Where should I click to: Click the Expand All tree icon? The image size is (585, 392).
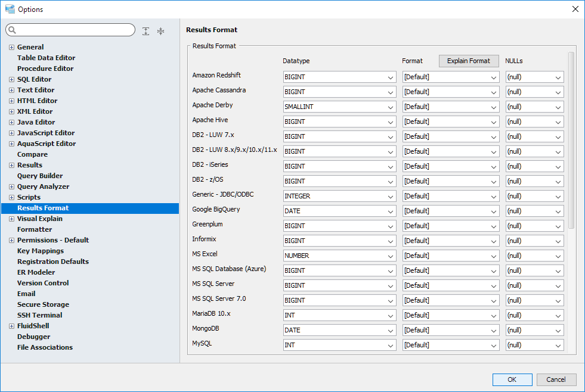(146, 31)
